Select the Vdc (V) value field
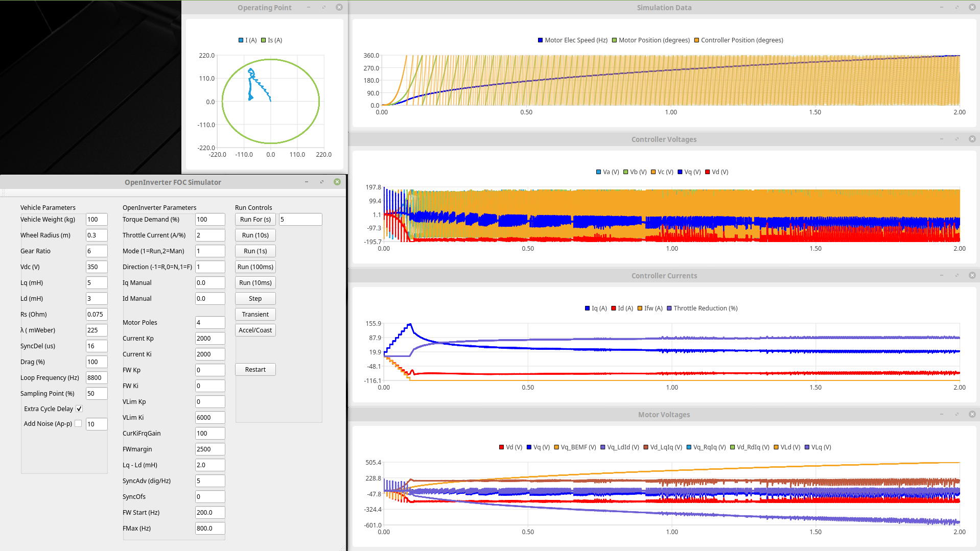980x551 pixels. 96,267
